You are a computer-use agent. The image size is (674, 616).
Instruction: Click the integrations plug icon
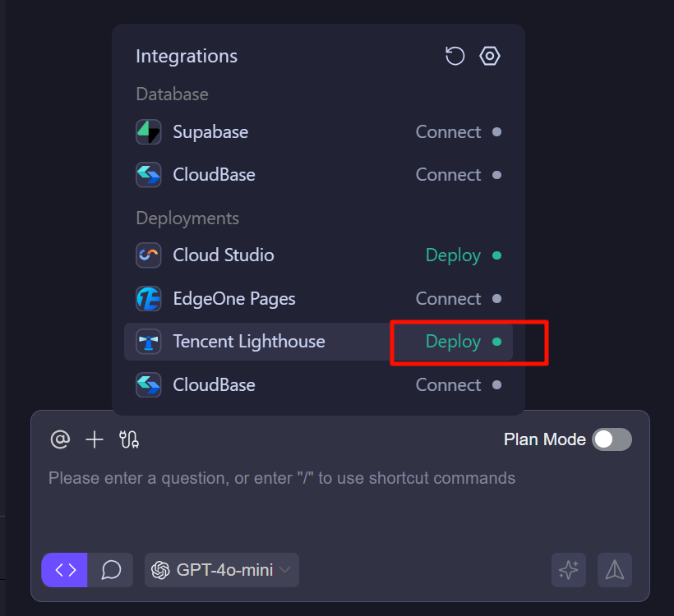pos(129,439)
